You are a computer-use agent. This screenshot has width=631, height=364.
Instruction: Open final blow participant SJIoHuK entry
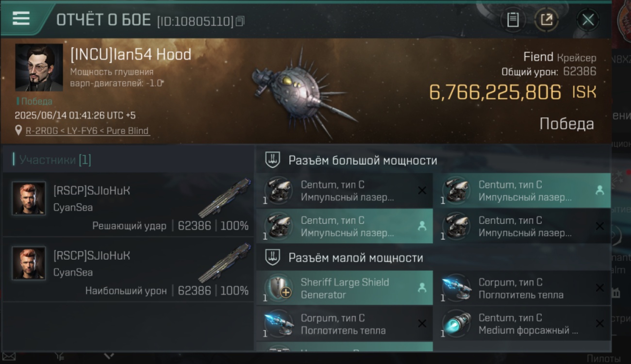[129, 205]
